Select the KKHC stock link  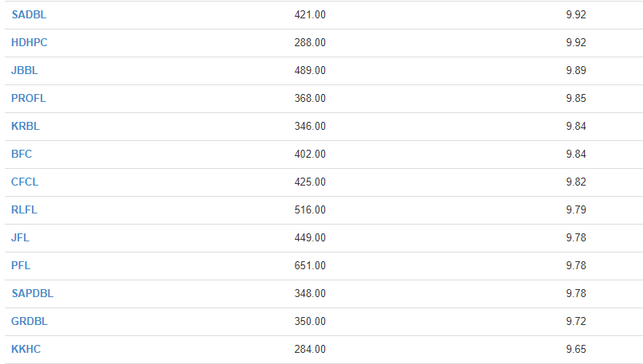click(25, 349)
